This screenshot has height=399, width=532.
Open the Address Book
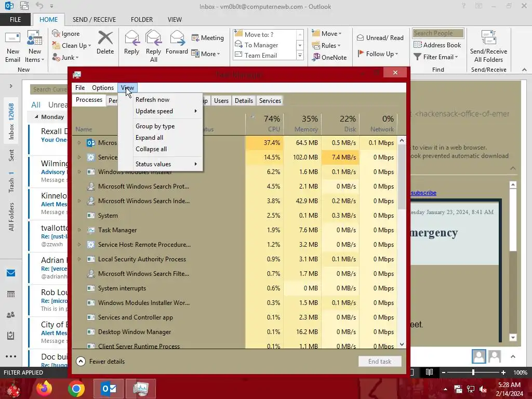click(x=437, y=45)
